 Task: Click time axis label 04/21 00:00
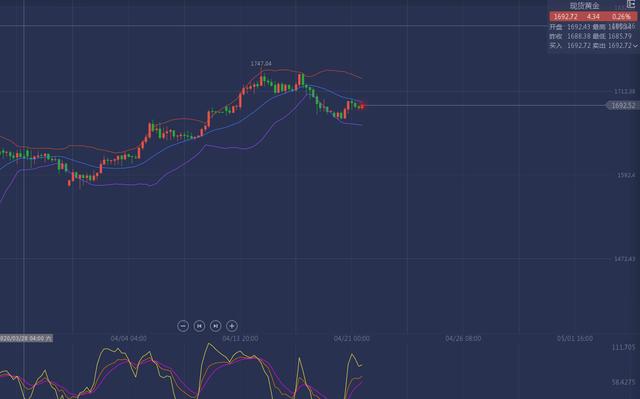(351, 339)
